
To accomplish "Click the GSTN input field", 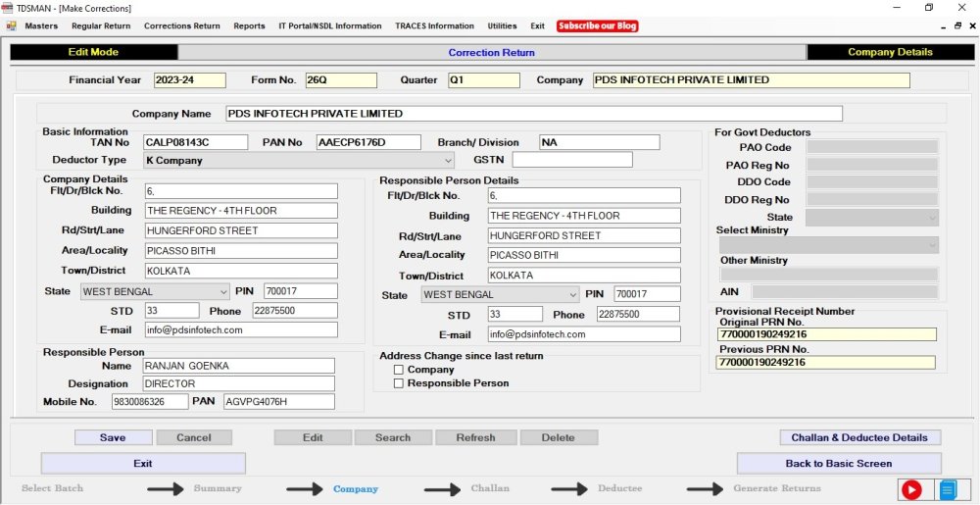I will 571,160.
